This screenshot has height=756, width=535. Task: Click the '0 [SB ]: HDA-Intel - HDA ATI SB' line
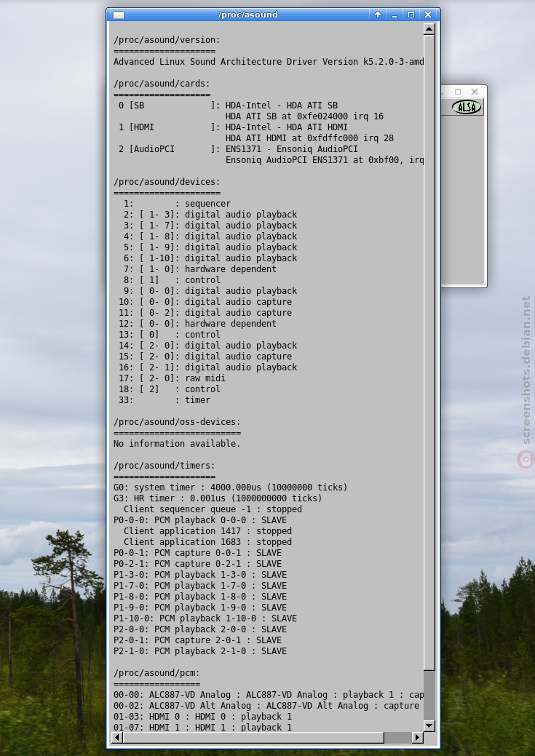coord(228,106)
